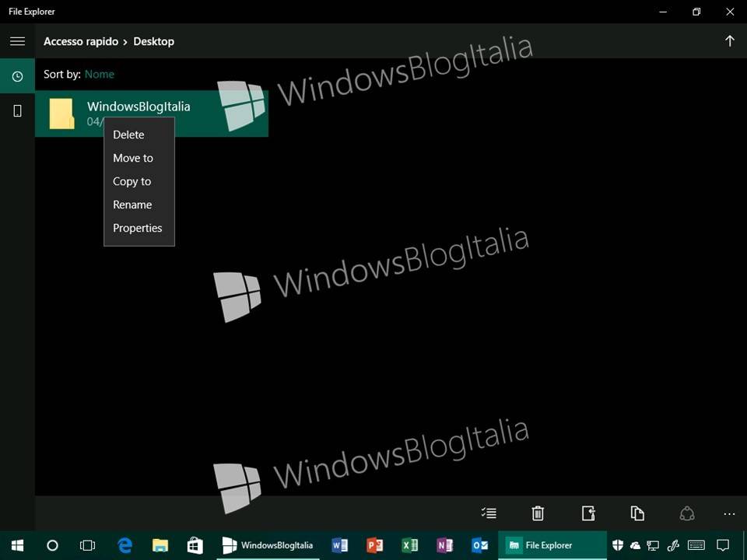Image resolution: width=747 pixels, height=560 pixels.
Task: Open OneDrive cloud tray icon
Action: tap(635, 546)
